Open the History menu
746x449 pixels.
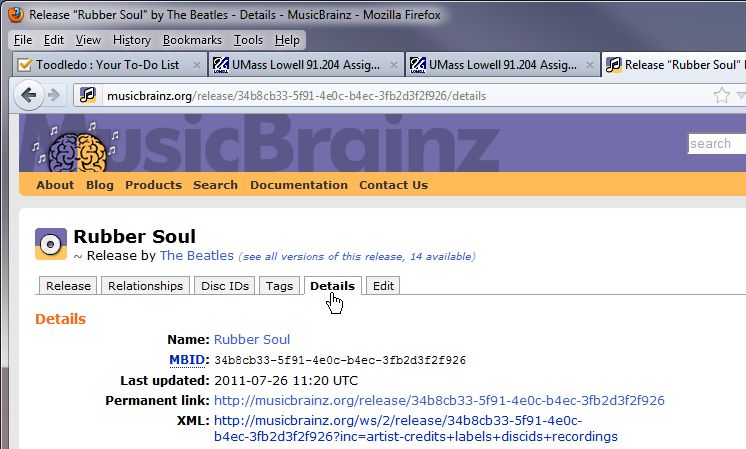click(132, 40)
